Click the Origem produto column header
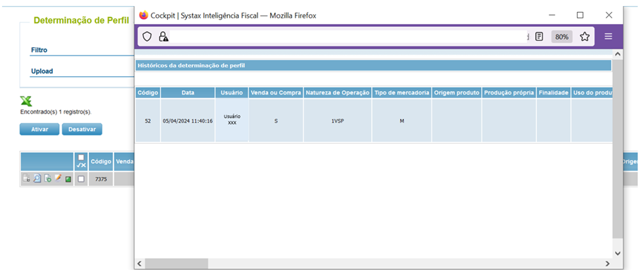This screenshot has width=644, height=270. (x=456, y=93)
